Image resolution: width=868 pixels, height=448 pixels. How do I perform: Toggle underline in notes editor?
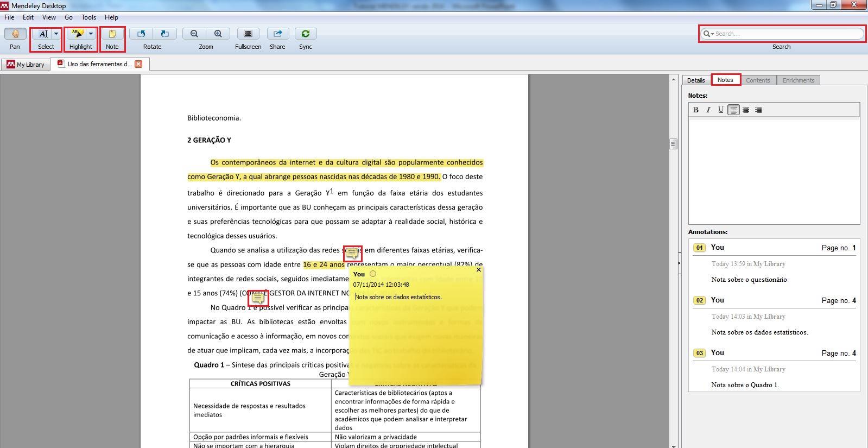721,110
